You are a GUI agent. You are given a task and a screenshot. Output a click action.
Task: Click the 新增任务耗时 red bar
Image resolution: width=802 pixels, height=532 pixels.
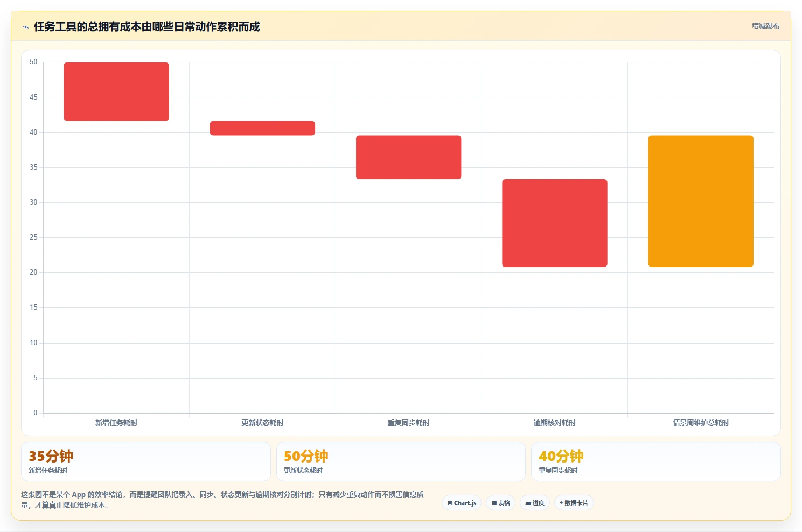pos(116,92)
